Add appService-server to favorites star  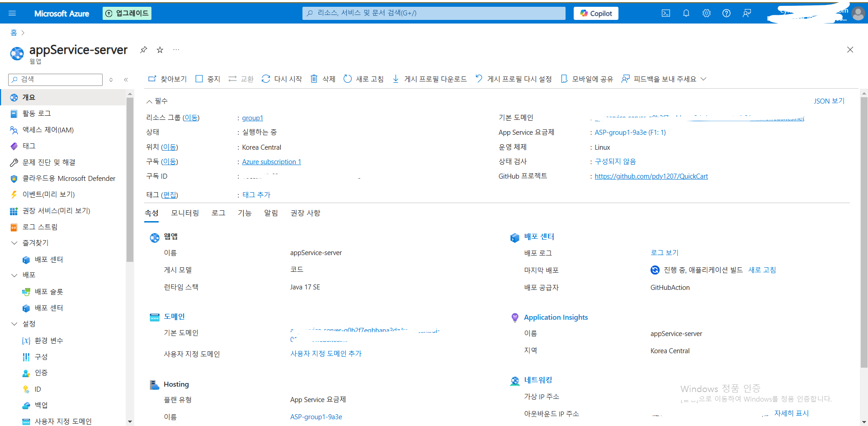tap(160, 50)
